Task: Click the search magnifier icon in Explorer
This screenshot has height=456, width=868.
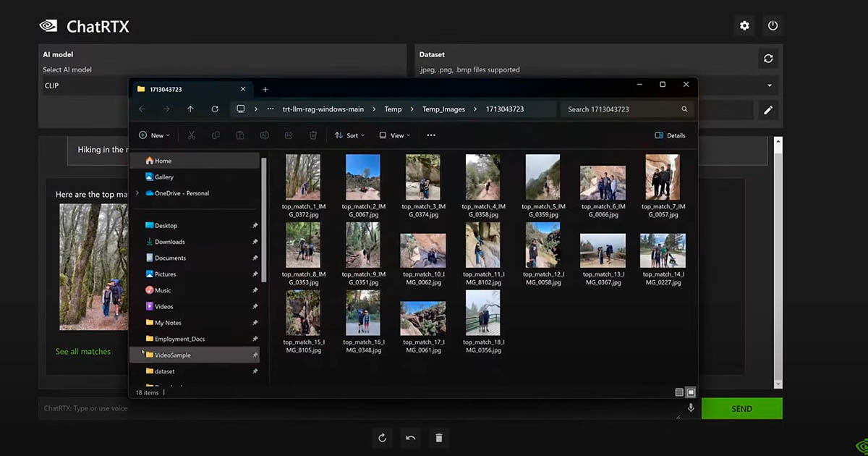Action: [x=684, y=109]
